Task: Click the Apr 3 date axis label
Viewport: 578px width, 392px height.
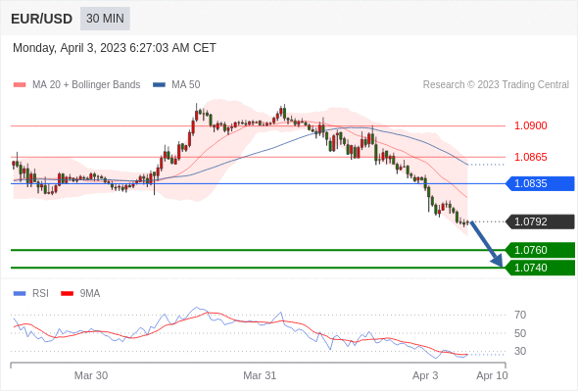Action: [425, 375]
